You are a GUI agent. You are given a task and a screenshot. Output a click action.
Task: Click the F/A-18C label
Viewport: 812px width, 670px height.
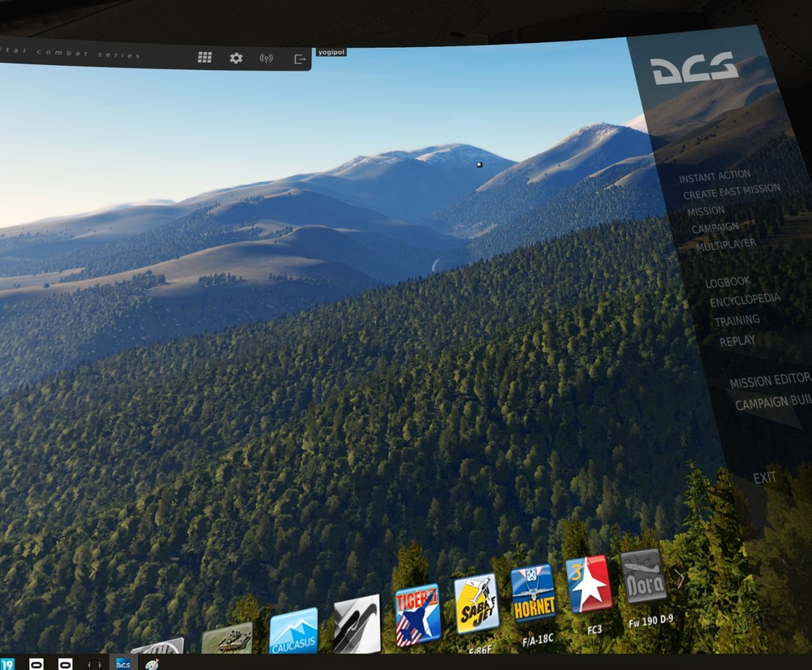tap(538, 641)
